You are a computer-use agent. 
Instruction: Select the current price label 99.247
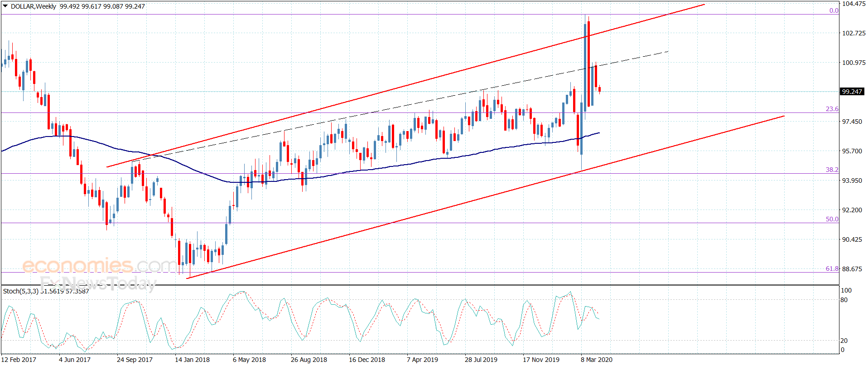[x=852, y=92]
